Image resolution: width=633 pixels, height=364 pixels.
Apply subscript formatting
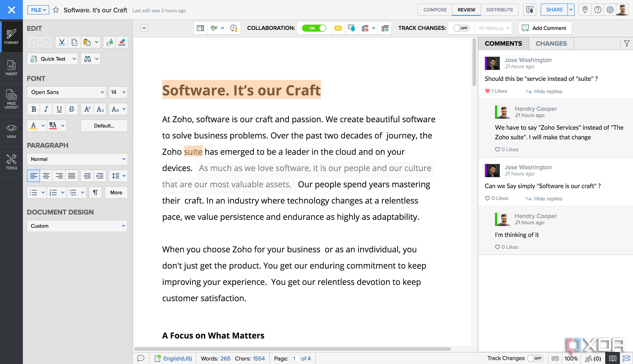[100, 109]
